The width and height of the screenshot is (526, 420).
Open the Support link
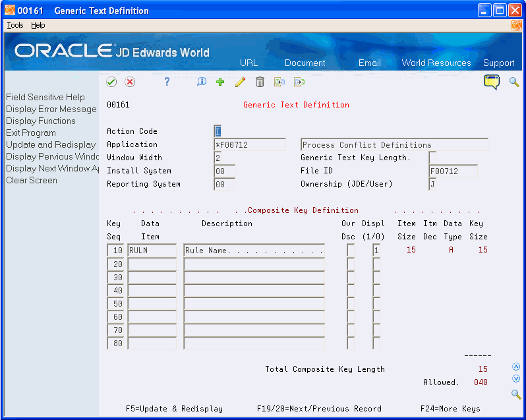(x=499, y=63)
